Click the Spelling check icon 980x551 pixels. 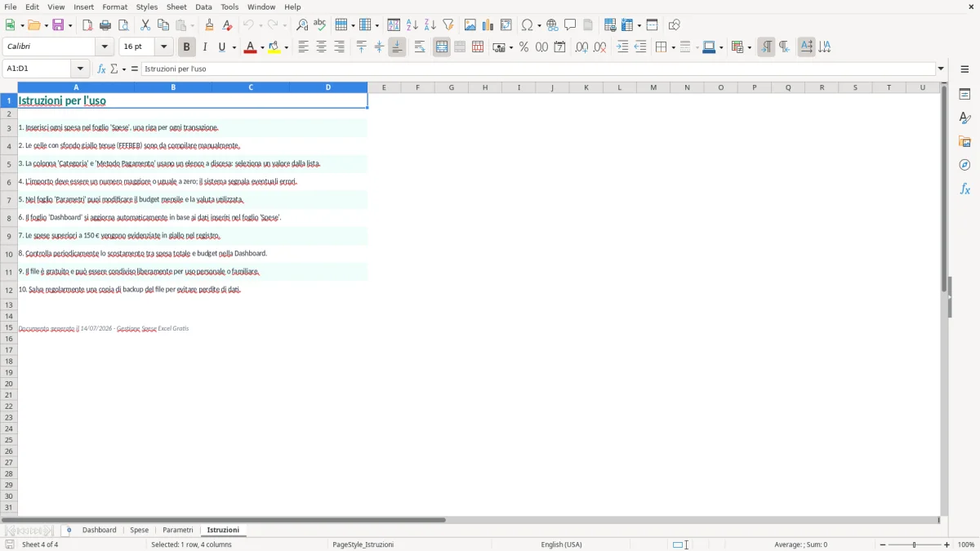pyautogui.click(x=320, y=25)
